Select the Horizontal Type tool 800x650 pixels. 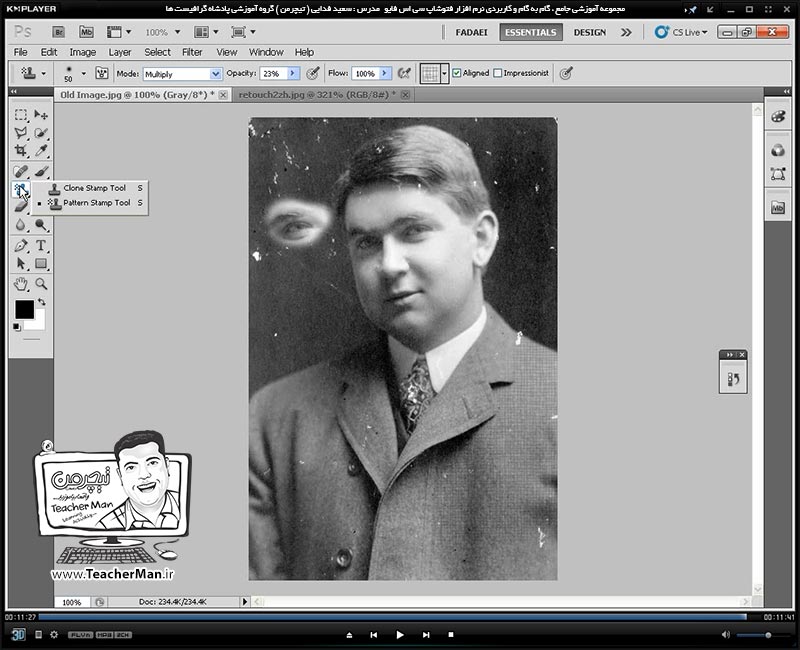tap(41, 245)
